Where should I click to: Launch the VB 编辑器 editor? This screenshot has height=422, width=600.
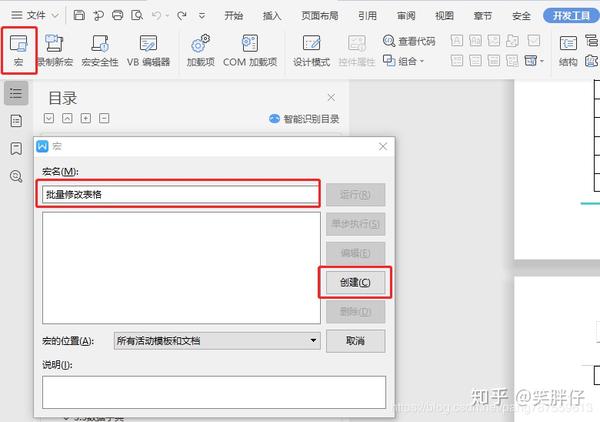pos(148,50)
